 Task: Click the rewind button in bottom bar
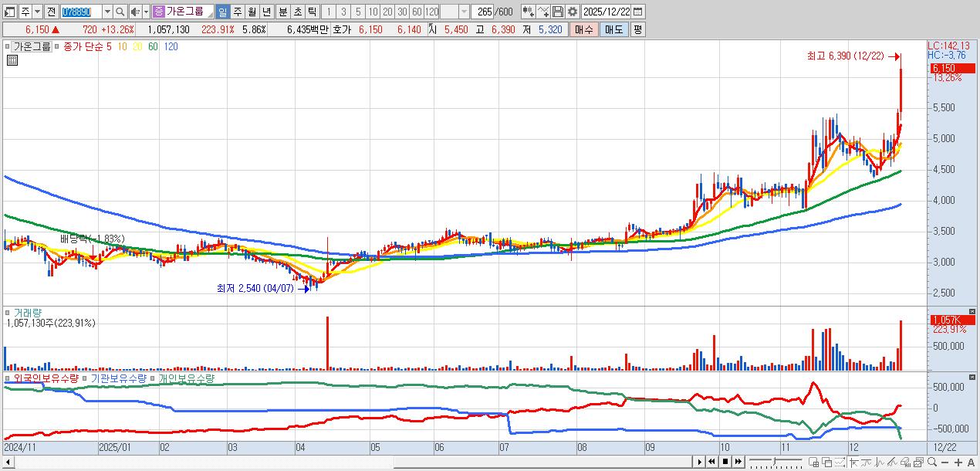[711, 462]
